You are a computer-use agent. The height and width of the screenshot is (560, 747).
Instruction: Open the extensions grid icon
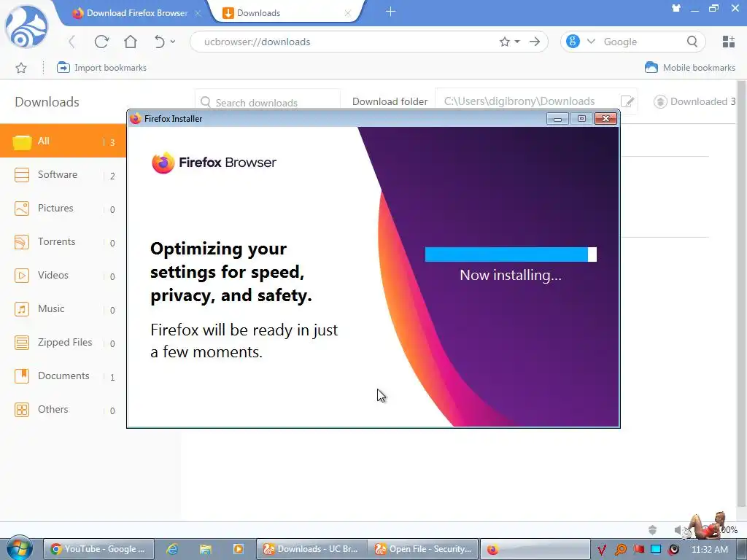pos(729,42)
